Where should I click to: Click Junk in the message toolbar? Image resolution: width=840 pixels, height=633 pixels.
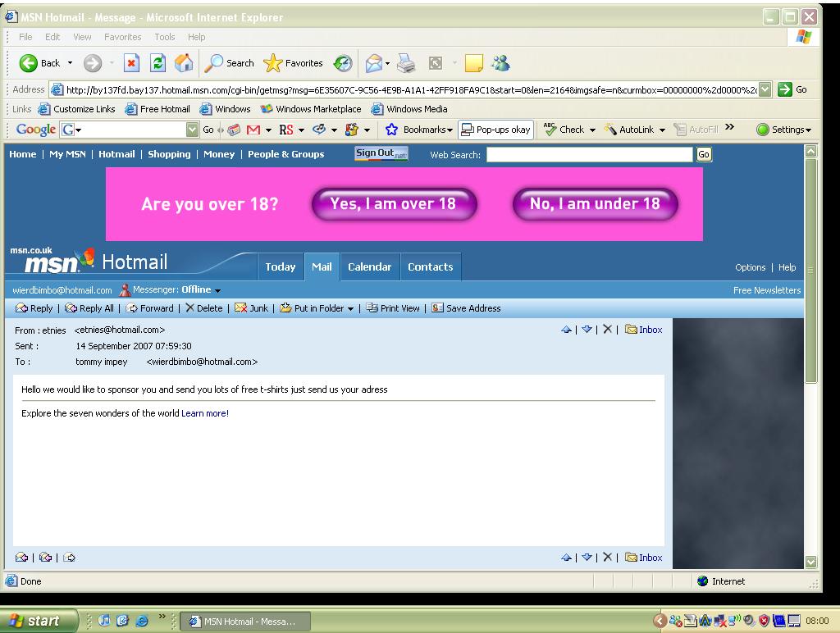252,308
